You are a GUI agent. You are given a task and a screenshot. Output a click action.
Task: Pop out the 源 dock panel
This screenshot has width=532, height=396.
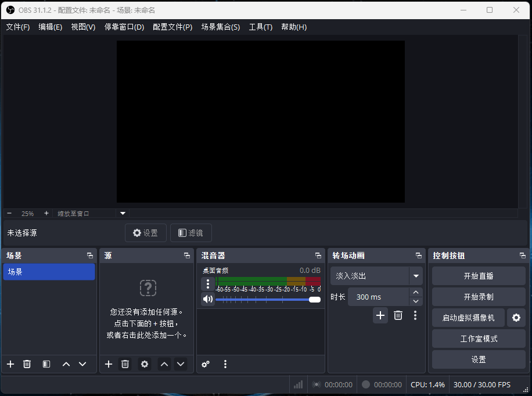[x=187, y=255]
